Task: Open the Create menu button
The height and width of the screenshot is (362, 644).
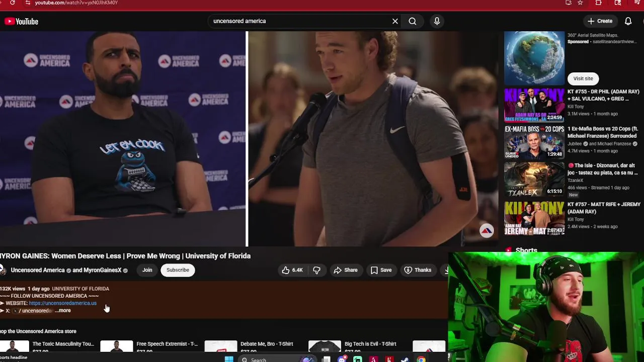Action: pyautogui.click(x=600, y=21)
